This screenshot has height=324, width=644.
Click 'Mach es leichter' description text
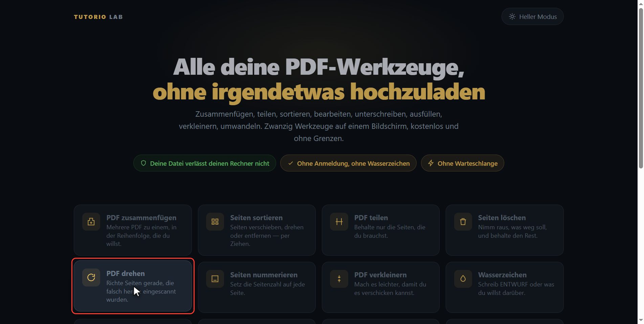390,288
